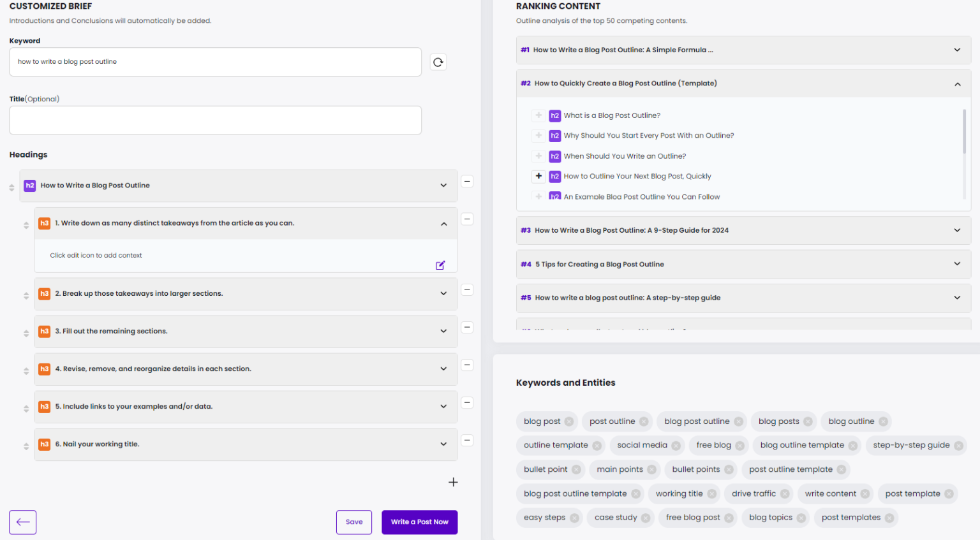The width and height of the screenshot is (980, 540).
Task: Remove heading '6. Nail your working title' with minus icon
Action: (x=467, y=440)
